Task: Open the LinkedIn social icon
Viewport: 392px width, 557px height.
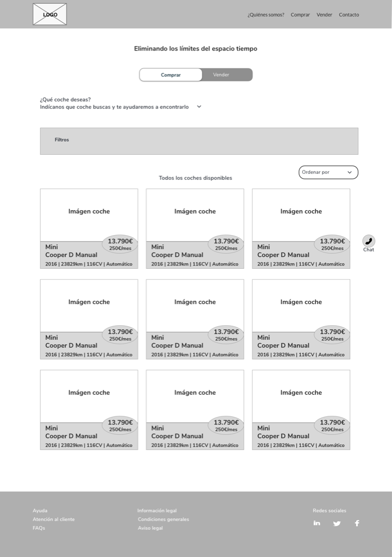Action: (x=317, y=523)
